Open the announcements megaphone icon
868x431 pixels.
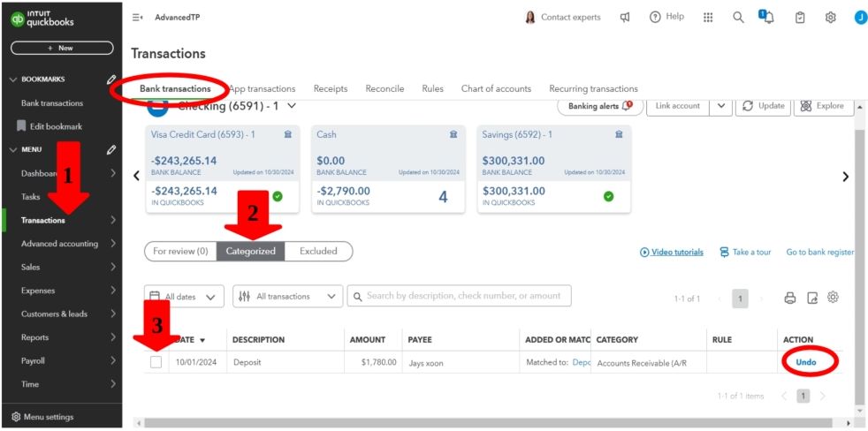(625, 17)
